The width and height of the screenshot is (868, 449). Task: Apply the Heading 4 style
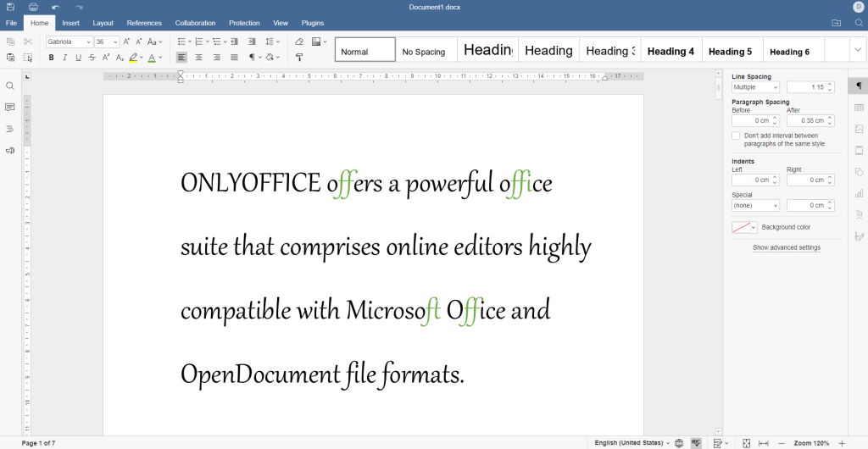click(x=670, y=52)
